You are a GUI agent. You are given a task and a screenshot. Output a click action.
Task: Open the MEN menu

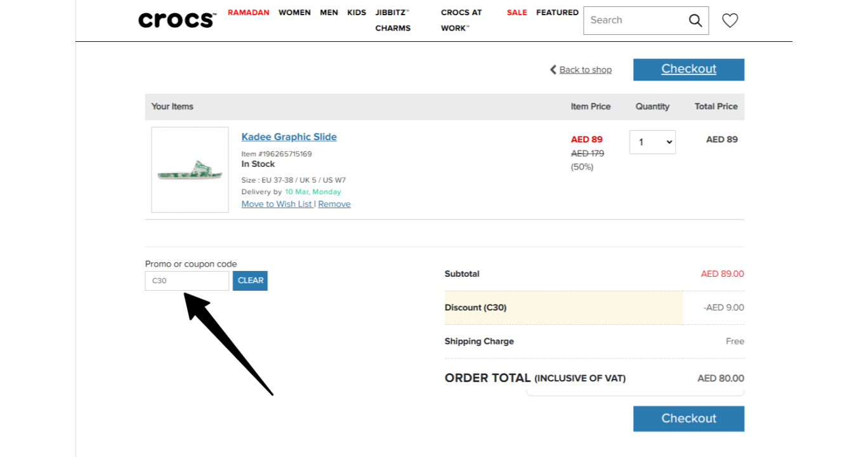click(x=329, y=12)
